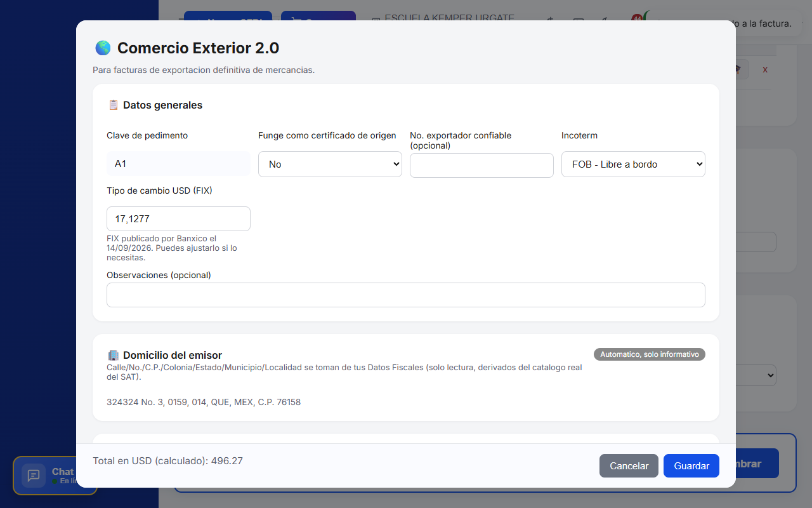Screen dimensions: 812x508
Task: Click the red x icon behind the dialog
Action: (765, 69)
